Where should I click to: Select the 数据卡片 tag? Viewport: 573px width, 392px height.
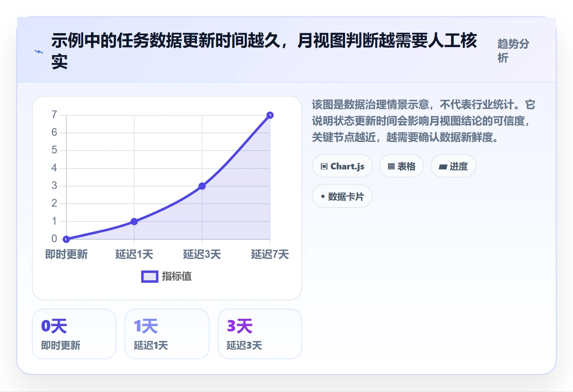(342, 196)
